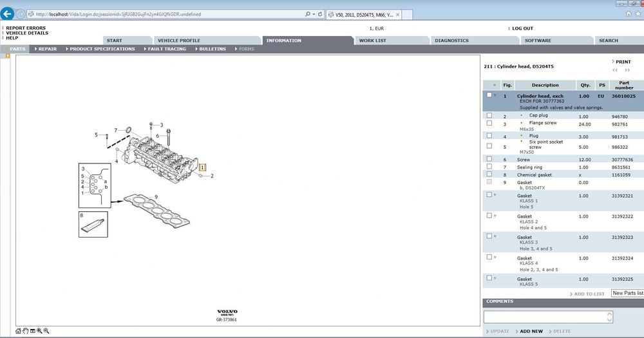Viewport: 644px width, 338px height.
Task: Expand arrow beside Gasket KLASS 5
Action: point(495,279)
